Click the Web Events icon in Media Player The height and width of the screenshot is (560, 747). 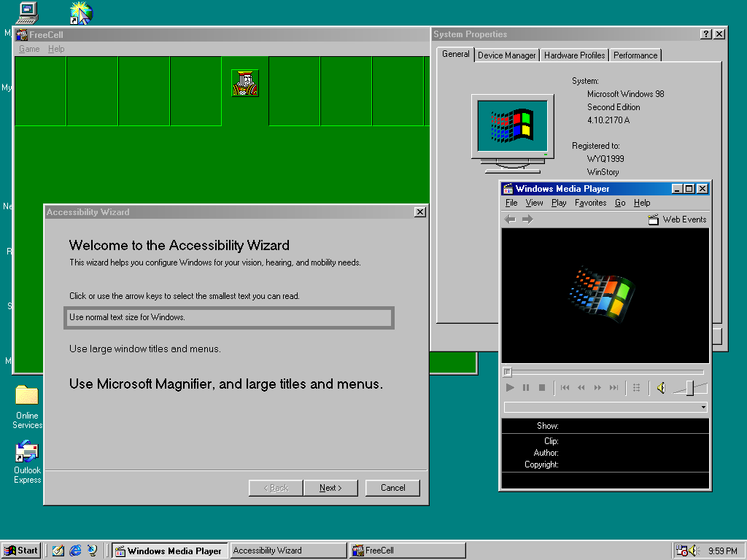coord(654,219)
